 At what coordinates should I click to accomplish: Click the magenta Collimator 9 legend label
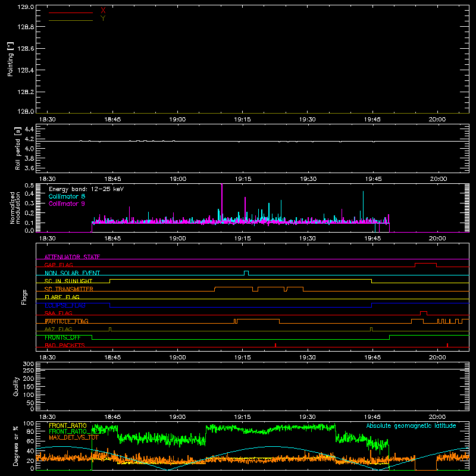67,203
